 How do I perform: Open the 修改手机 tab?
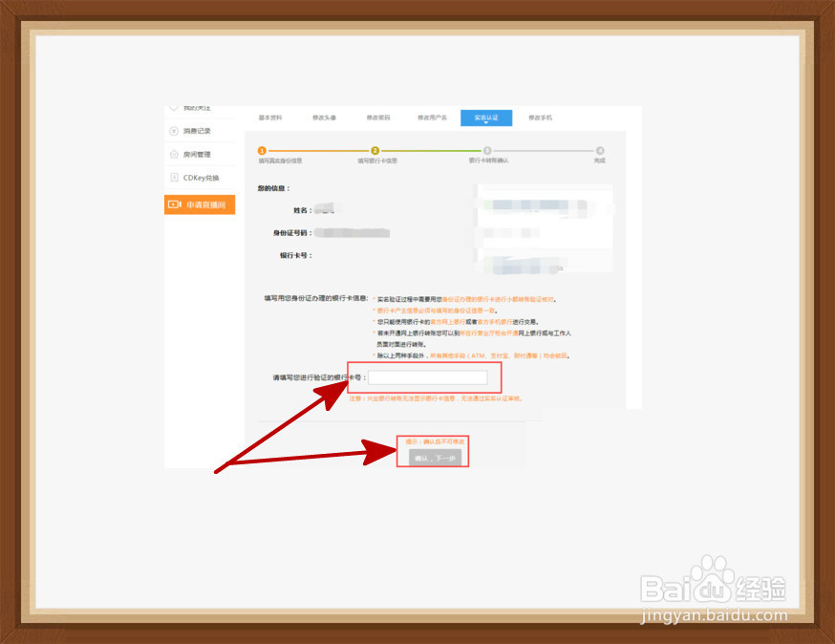540,118
